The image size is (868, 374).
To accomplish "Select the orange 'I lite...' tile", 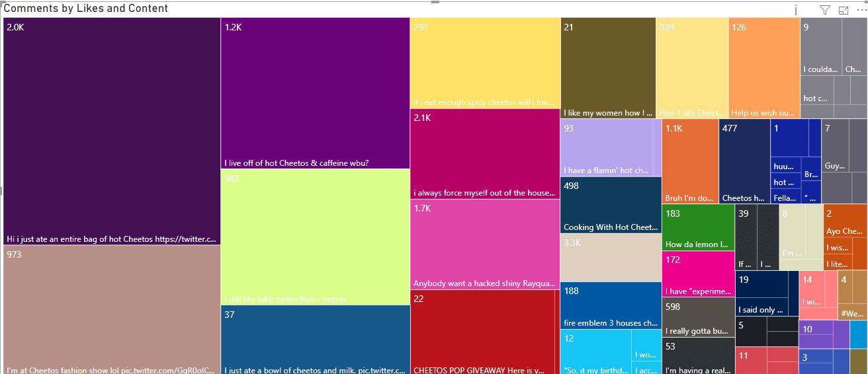I will click(837, 263).
